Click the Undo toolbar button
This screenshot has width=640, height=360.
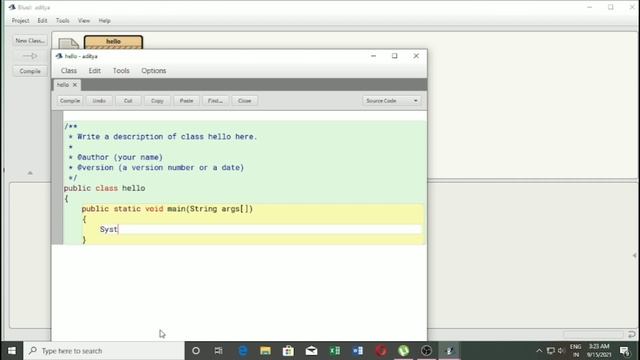tap(99, 100)
